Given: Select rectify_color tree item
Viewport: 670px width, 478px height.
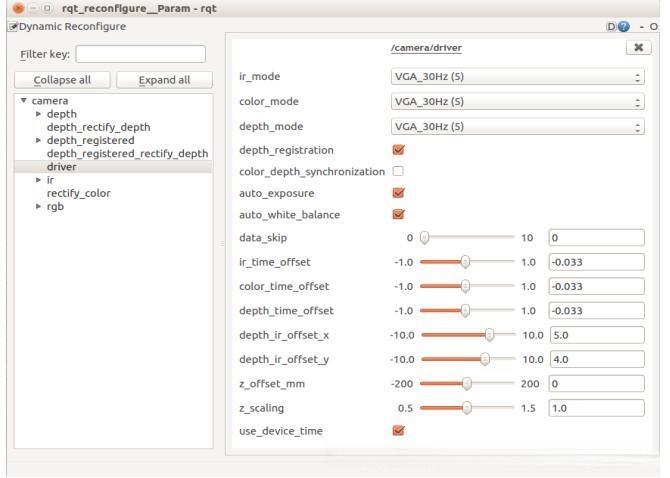Looking at the screenshot, I should tap(79, 193).
